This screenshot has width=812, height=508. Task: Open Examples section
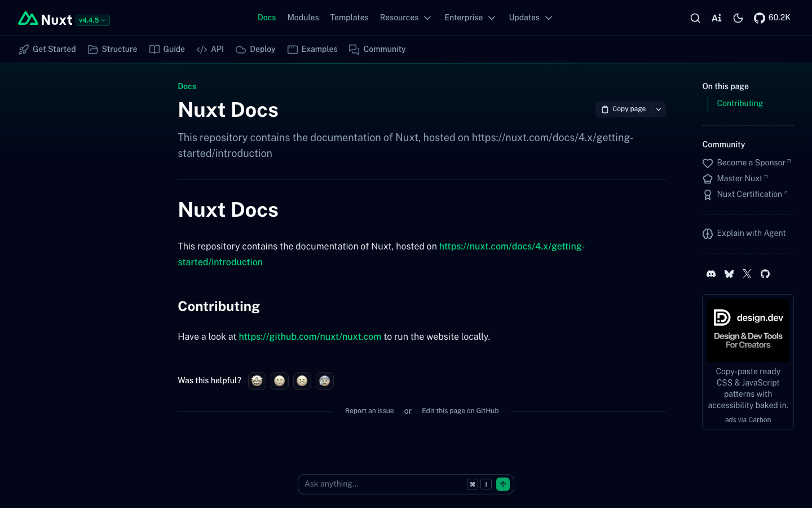[x=312, y=50]
